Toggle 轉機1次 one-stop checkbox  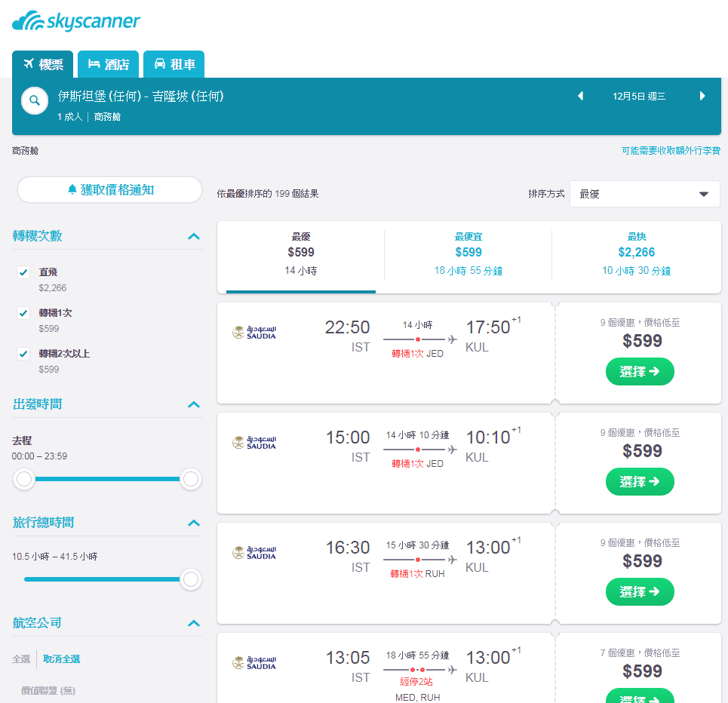pyautogui.click(x=23, y=314)
